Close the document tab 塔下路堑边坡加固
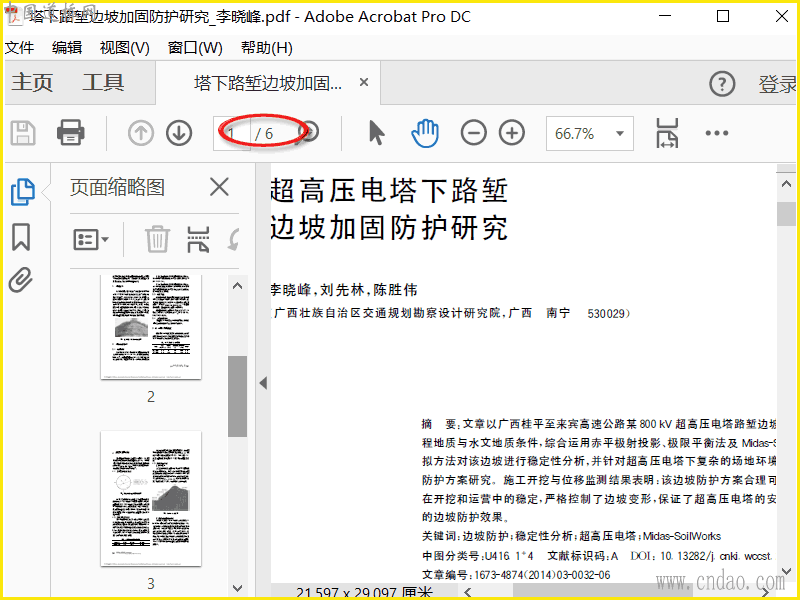 coord(364,82)
